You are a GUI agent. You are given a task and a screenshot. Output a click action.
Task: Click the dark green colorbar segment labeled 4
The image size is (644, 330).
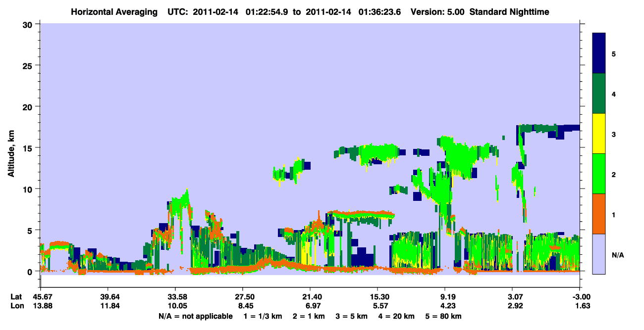click(x=599, y=94)
